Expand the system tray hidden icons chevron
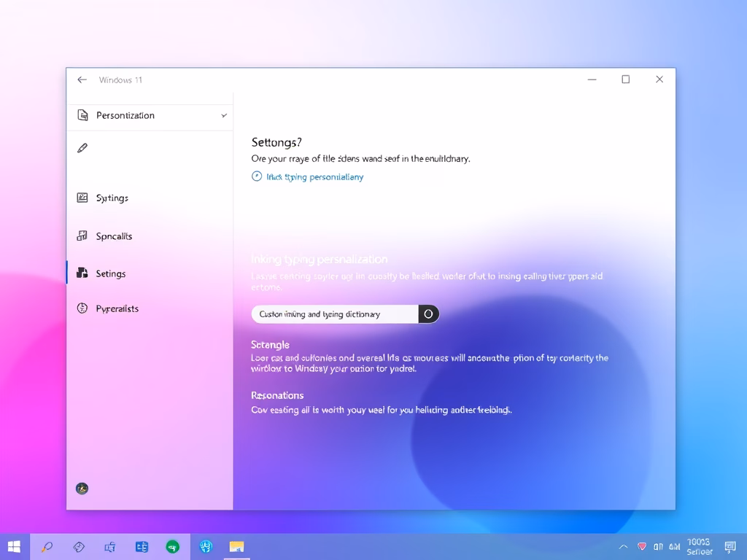The image size is (747, 560). (623, 547)
